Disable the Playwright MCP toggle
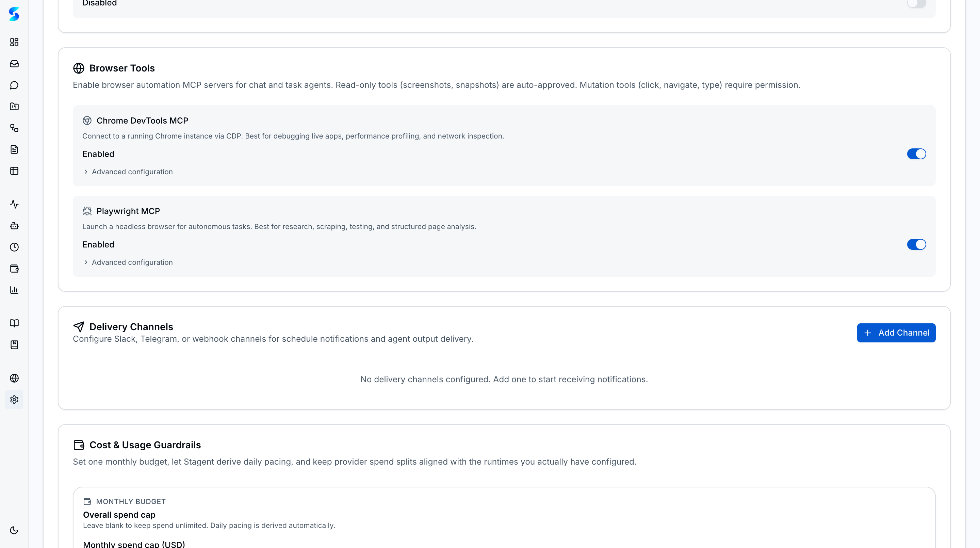 [x=916, y=245]
